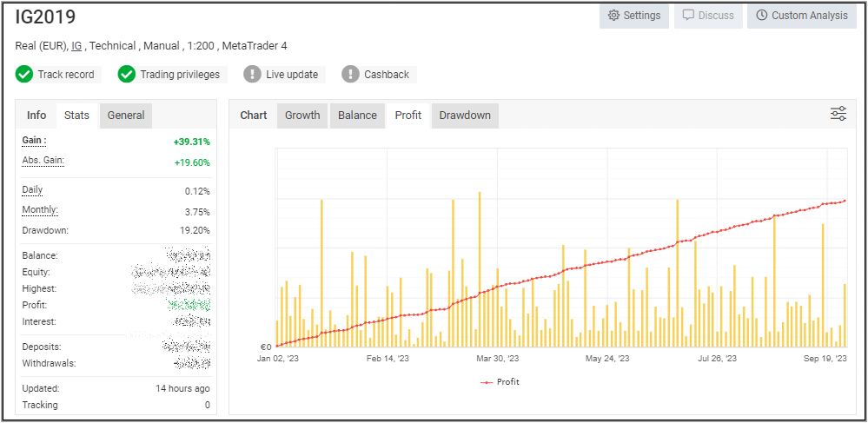Select the Info tab
This screenshot has height=423, width=868.
36,116
